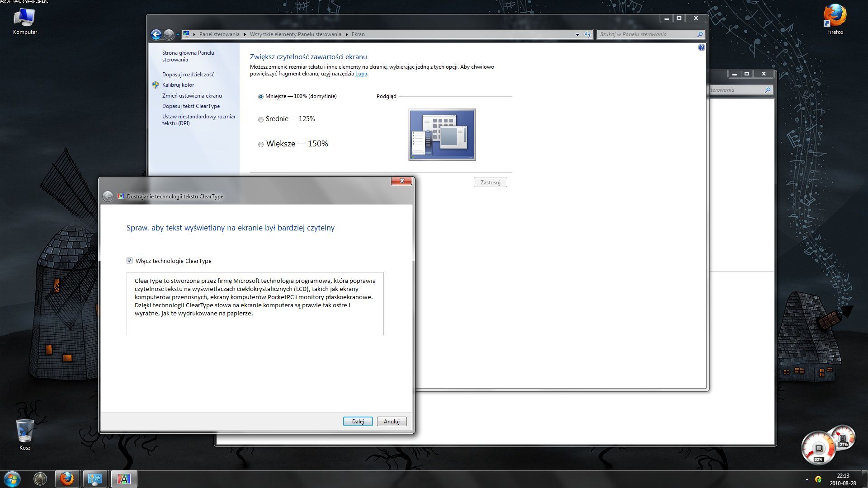Click the ClearType tuner title icon

point(121,196)
